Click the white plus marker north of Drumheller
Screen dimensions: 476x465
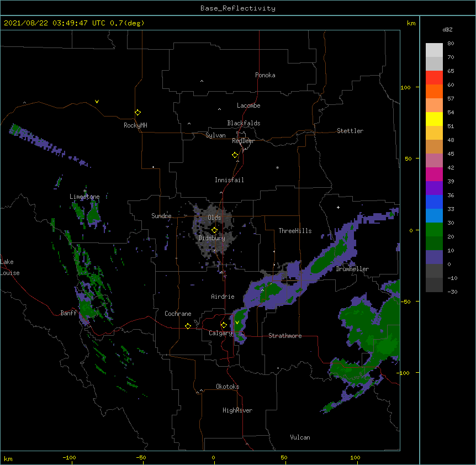tap(338, 207)
